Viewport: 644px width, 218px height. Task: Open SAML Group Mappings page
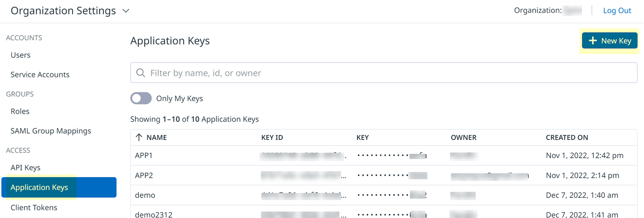point(51,131)
